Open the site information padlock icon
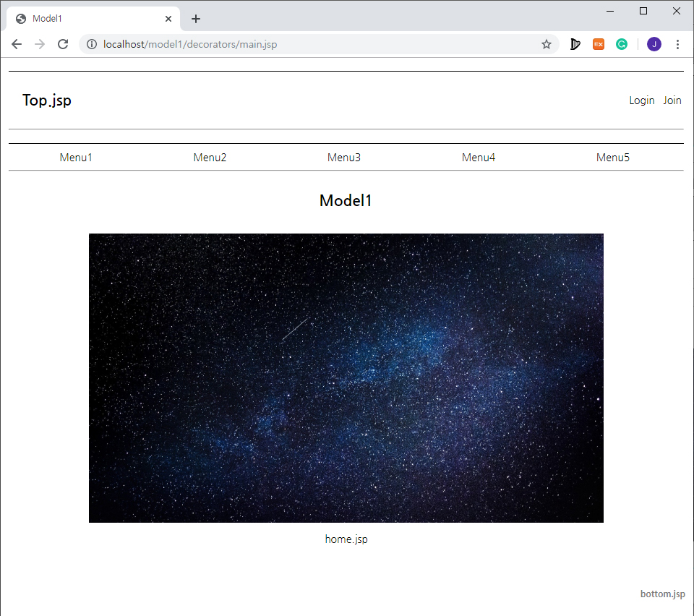This screenshot has height=616, width=694. point(91,44)
